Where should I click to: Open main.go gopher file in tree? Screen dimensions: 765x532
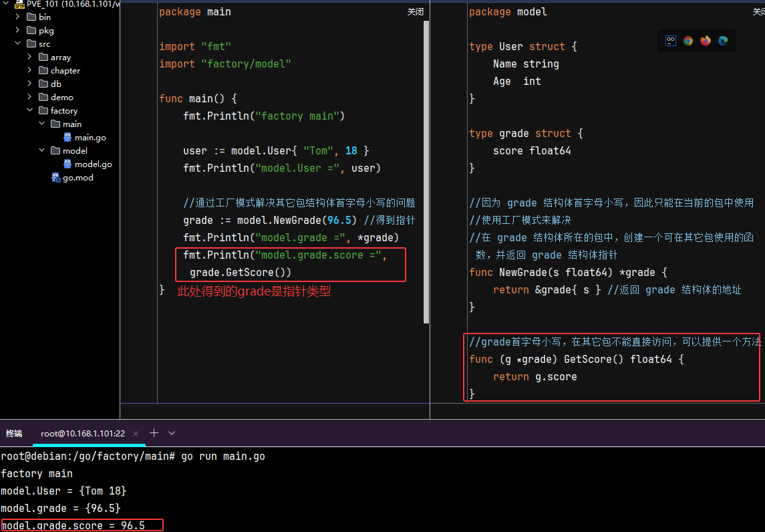coord(90,138)
